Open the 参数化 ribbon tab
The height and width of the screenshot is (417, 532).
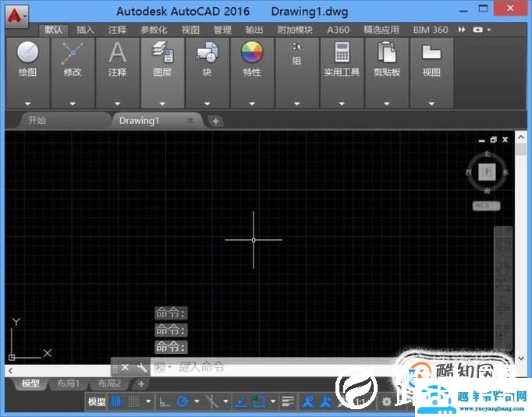(x=154, y=30)
